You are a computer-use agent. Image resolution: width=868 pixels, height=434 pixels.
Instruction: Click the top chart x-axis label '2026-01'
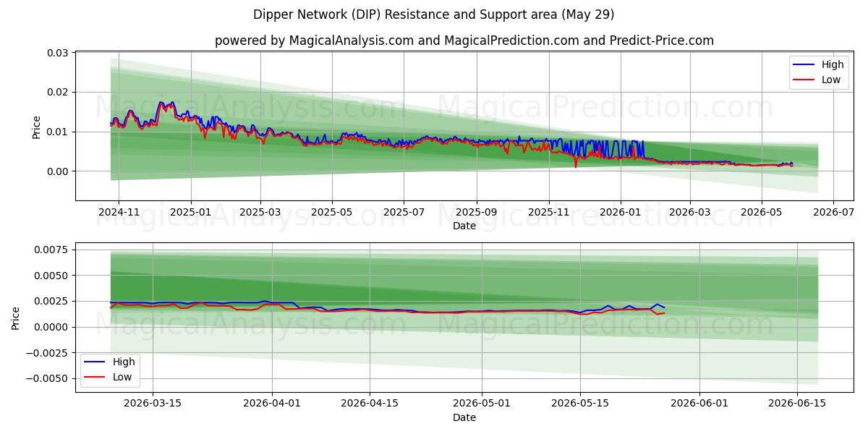click(620, 213)
